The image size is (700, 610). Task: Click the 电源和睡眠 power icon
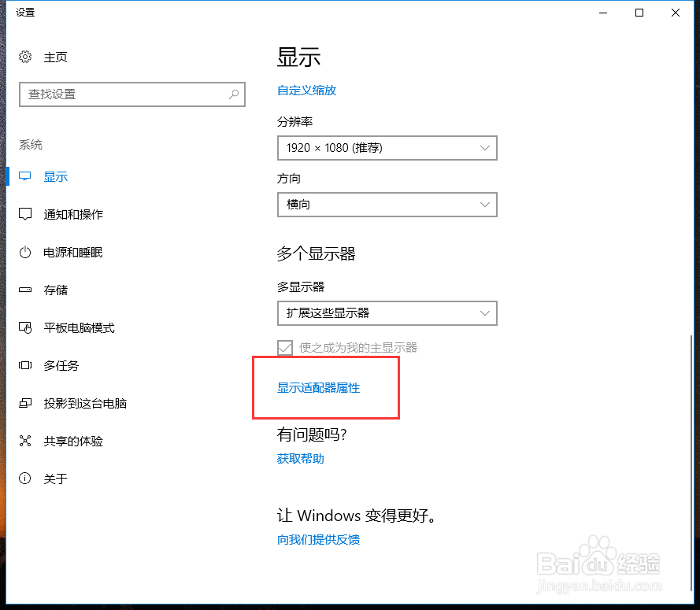point(24,252)
